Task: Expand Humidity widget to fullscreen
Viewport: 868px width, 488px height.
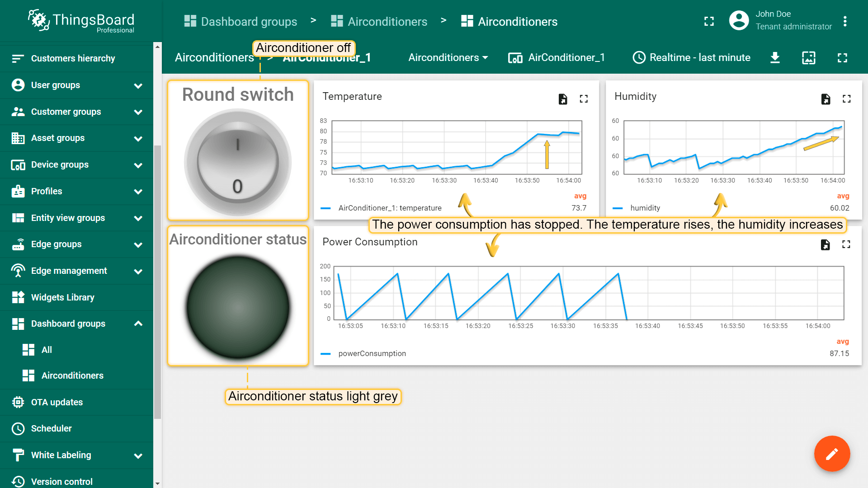Action: (x=847, y=99)
